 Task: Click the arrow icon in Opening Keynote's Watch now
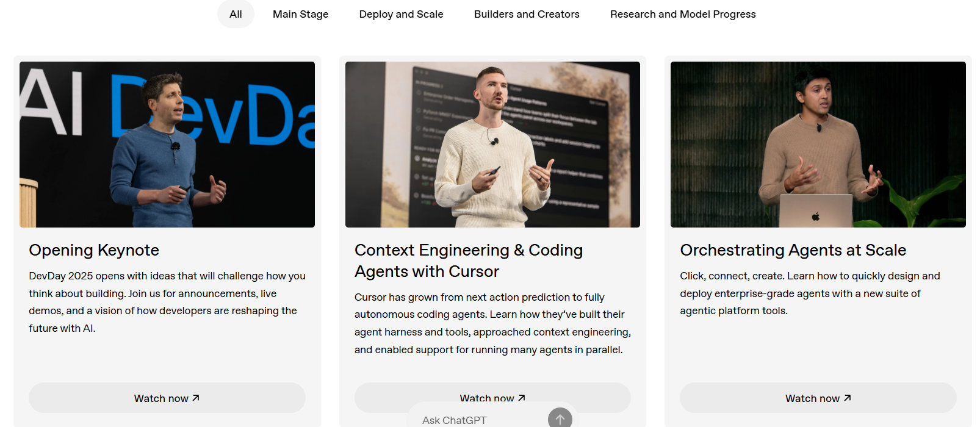click(196, 398)
